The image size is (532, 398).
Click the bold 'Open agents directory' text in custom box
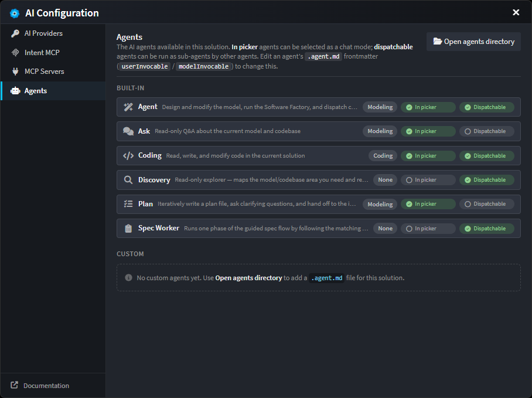(x=248, y=278)
